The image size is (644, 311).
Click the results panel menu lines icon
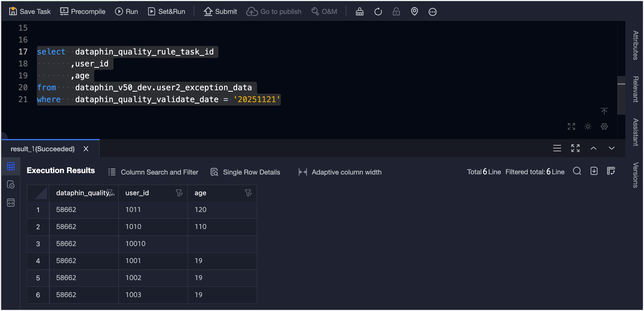(557, 148)
